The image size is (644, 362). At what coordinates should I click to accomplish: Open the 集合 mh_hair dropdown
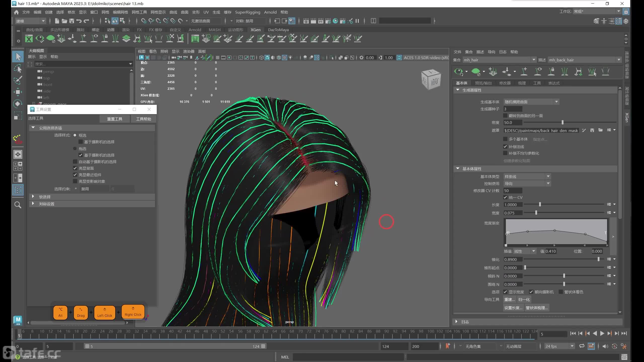coord(499,60)
